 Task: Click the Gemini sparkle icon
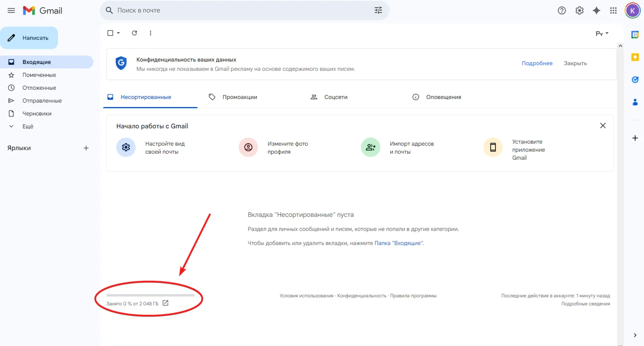597,10
